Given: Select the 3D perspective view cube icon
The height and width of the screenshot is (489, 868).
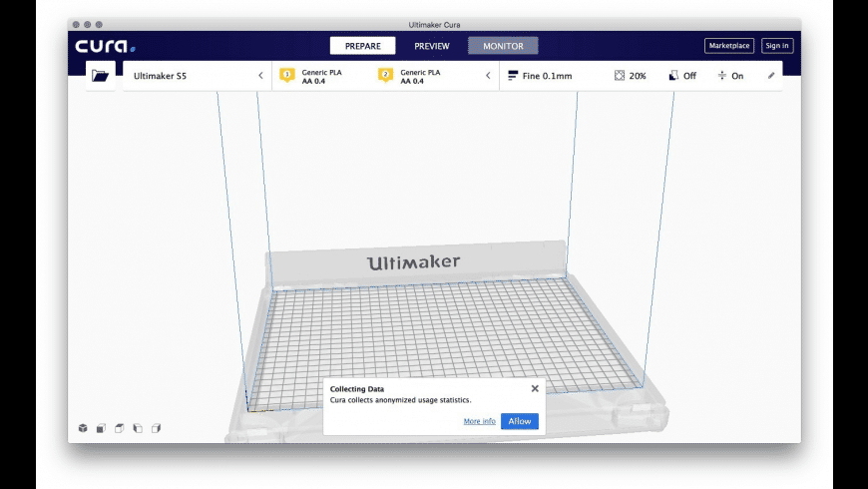Looking at the screenshot, I should point(83,428).
